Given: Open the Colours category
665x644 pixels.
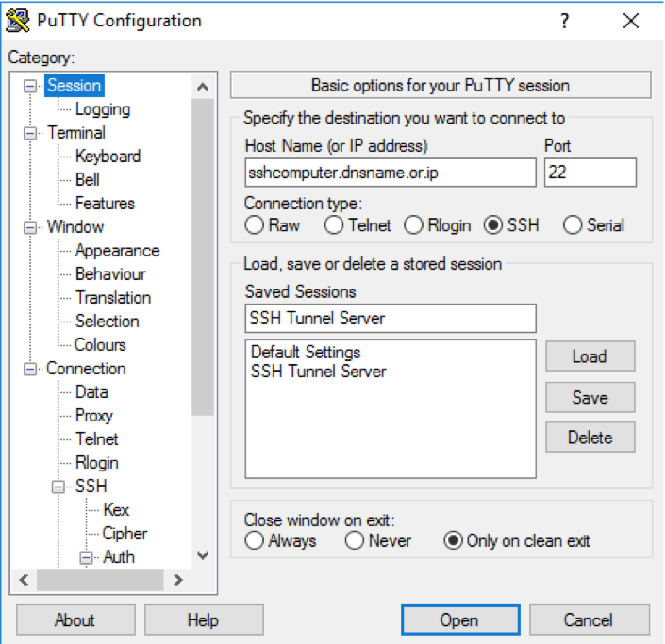Looking at the screenshot, I should click(x=100, y=345).
